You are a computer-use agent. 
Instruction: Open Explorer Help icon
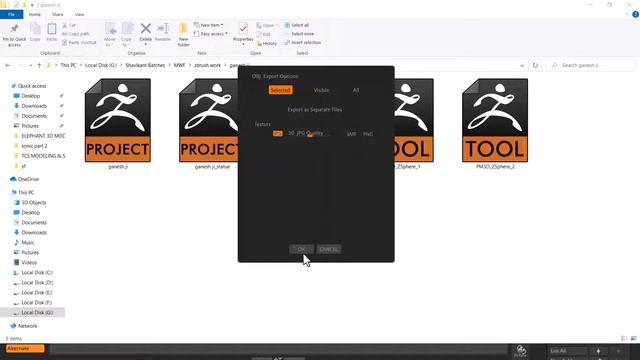pos(636,14)
